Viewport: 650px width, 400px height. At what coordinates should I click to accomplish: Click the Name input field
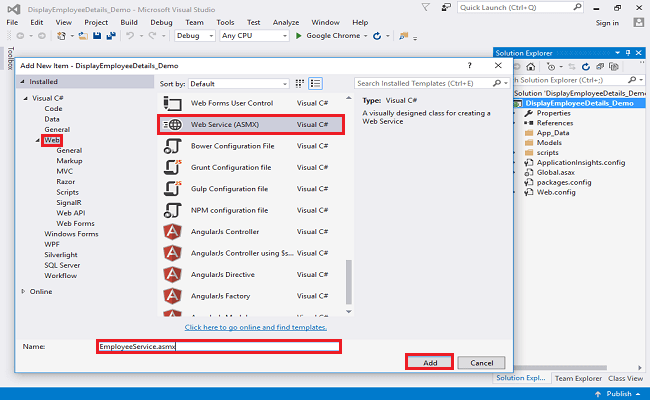click(x=219, y=347)
